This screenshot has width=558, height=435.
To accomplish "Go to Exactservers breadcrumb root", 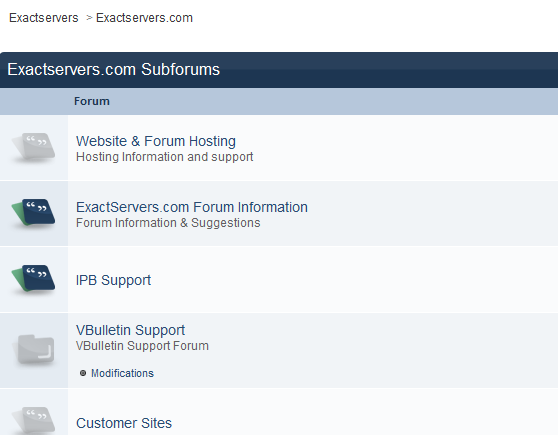I will 43,18.
